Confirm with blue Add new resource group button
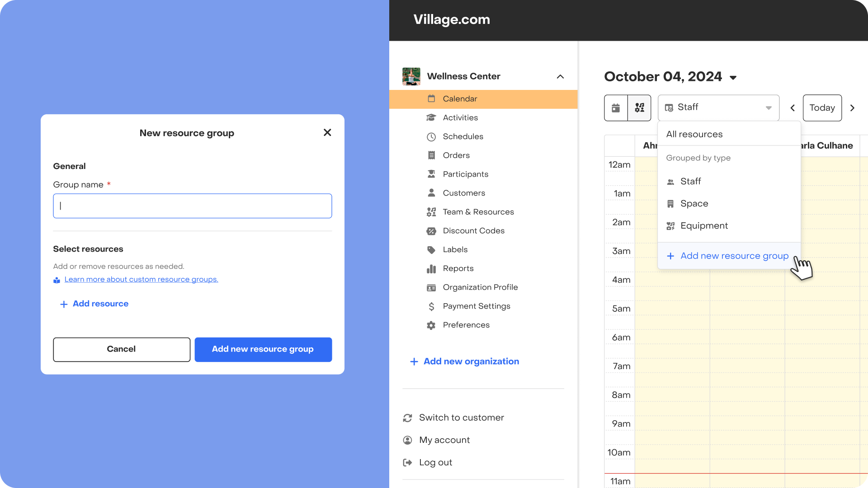The image size is (868, 488). tap(263, 349)
